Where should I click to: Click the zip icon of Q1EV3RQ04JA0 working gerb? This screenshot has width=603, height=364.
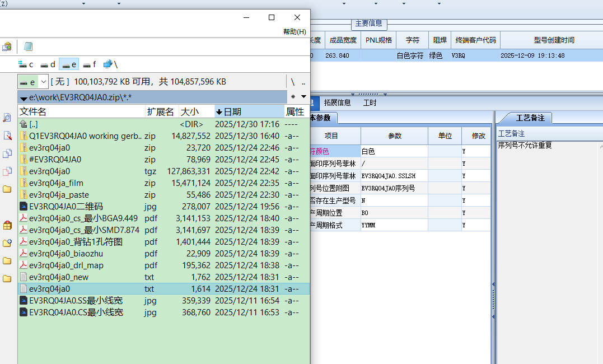24,136
